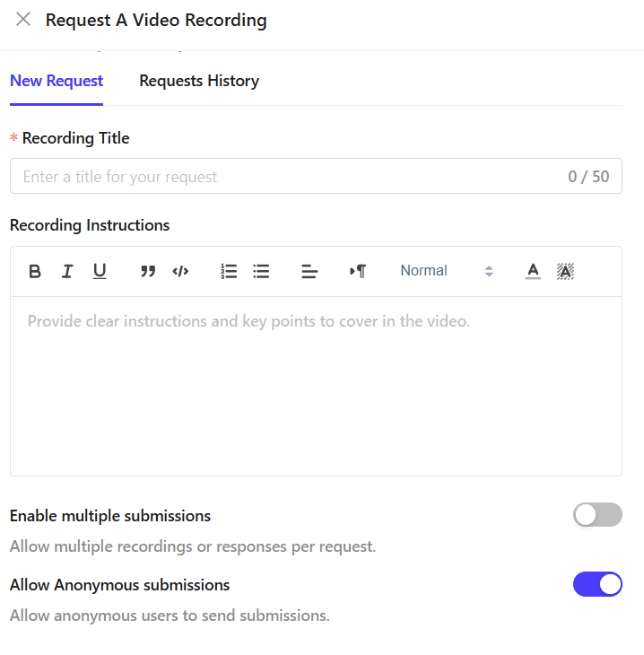This screenshot has width=644, height=655.
Task: Apply italic formatting to instructions
Action: tap(67, 272)
